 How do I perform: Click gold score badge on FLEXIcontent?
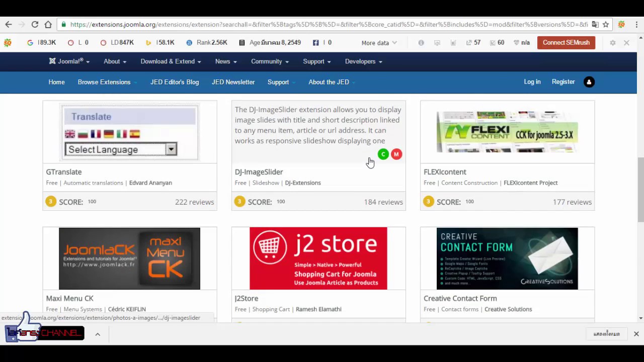[x=428, y=202]
